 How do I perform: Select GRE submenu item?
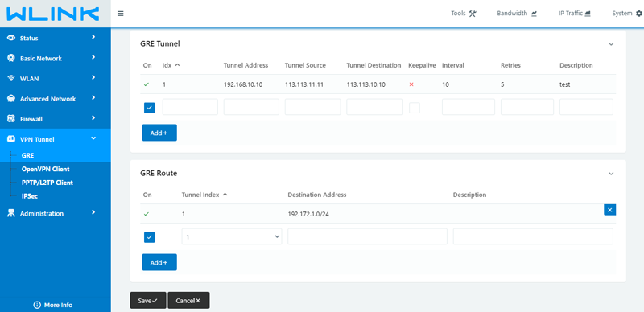point(27,155)
